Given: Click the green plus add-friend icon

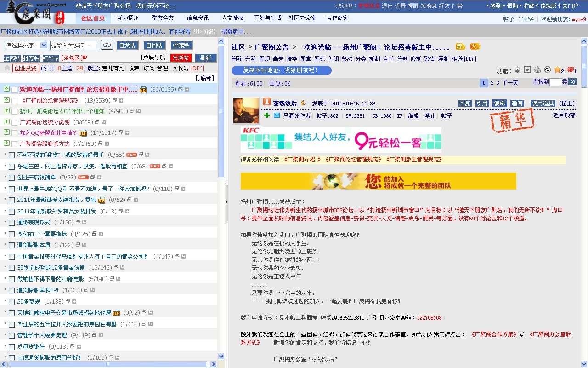Looking at the screenshot, I should 267,115.
